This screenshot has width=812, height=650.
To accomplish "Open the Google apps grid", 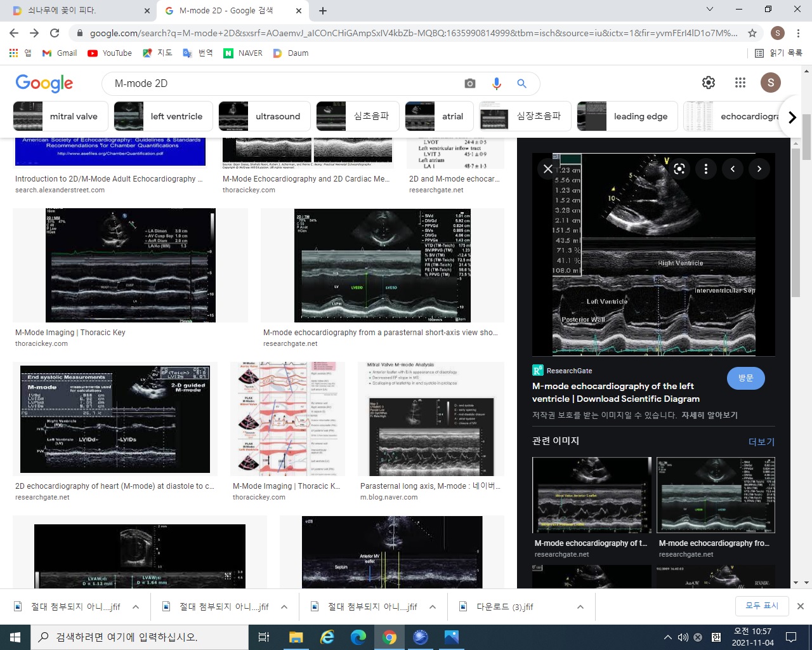I will coord(740,83).
